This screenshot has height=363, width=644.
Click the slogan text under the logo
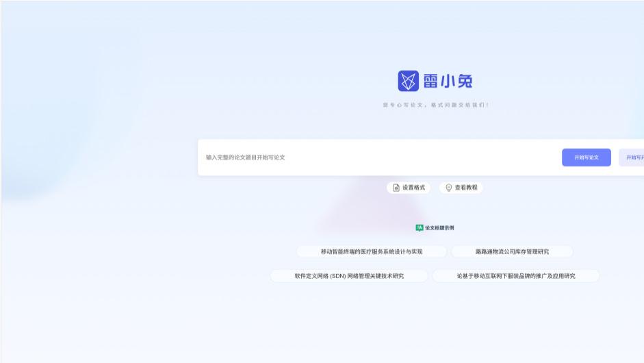pos(436,105)
